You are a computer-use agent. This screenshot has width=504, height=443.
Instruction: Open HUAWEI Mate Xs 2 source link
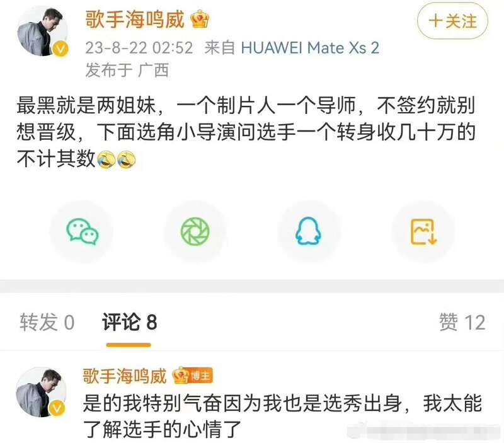310,48
